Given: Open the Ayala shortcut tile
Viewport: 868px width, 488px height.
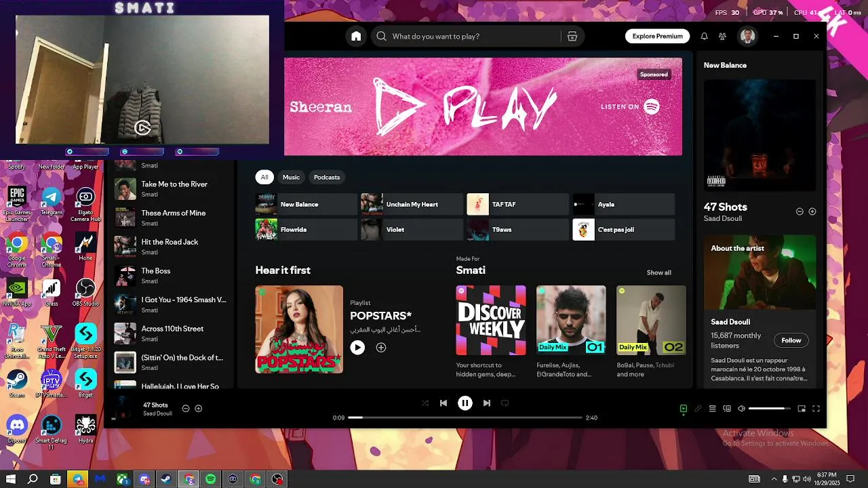Looking at the screenshot, I should click(x=624, y=204).
